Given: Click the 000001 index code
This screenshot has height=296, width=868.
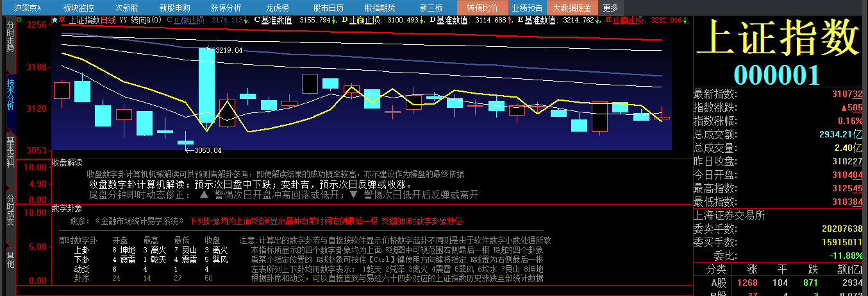Looking at the screenshot, I should [776, 74].
